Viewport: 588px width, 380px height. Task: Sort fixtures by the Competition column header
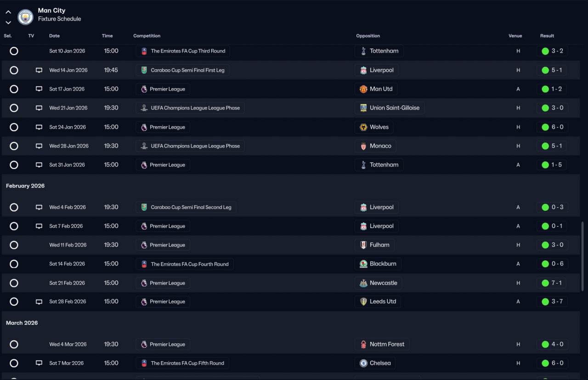point(147,36)
